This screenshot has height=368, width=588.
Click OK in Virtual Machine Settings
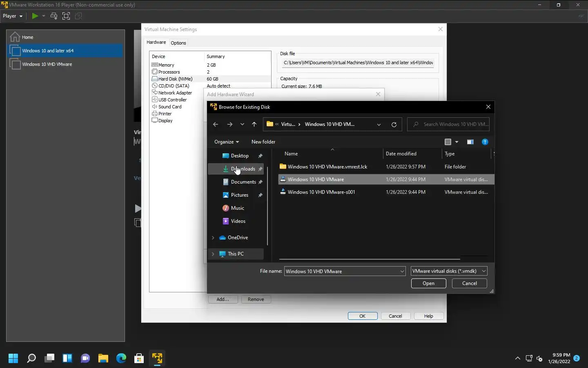[x=363, y=316]
